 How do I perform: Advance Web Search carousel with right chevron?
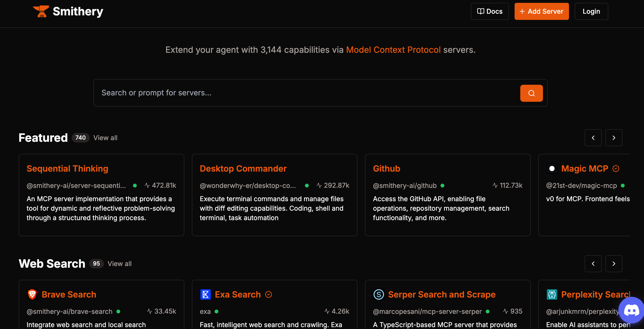(x=614, y=264)
